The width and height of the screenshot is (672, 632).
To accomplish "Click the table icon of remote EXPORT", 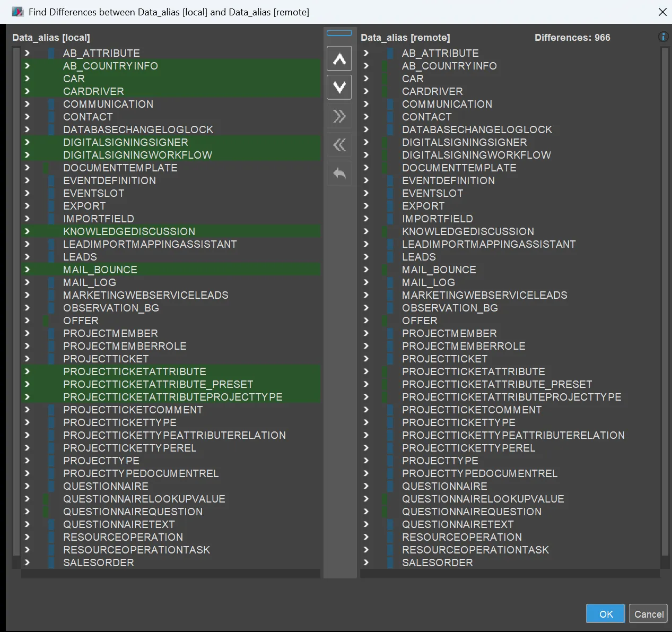I will point(390,206).
